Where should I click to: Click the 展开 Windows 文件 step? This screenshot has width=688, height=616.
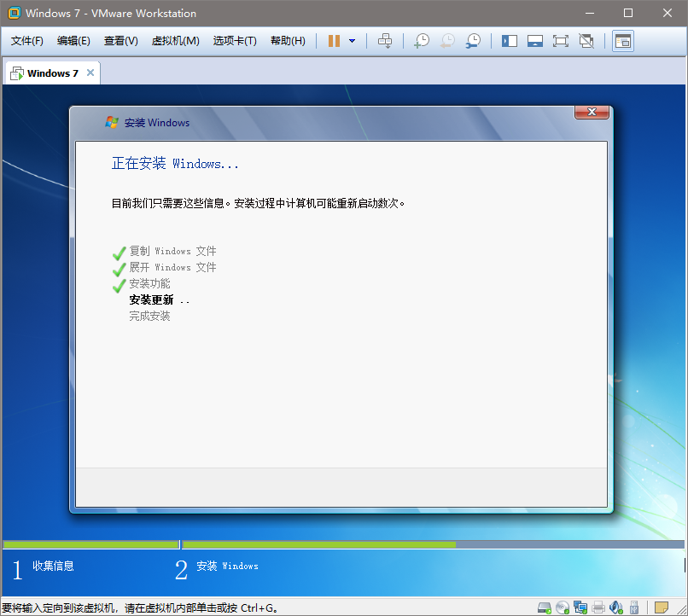coord(173,267)
